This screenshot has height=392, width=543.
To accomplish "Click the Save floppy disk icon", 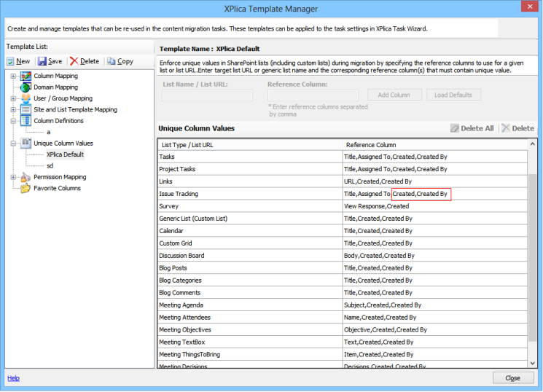I will [x=42, y=61].
